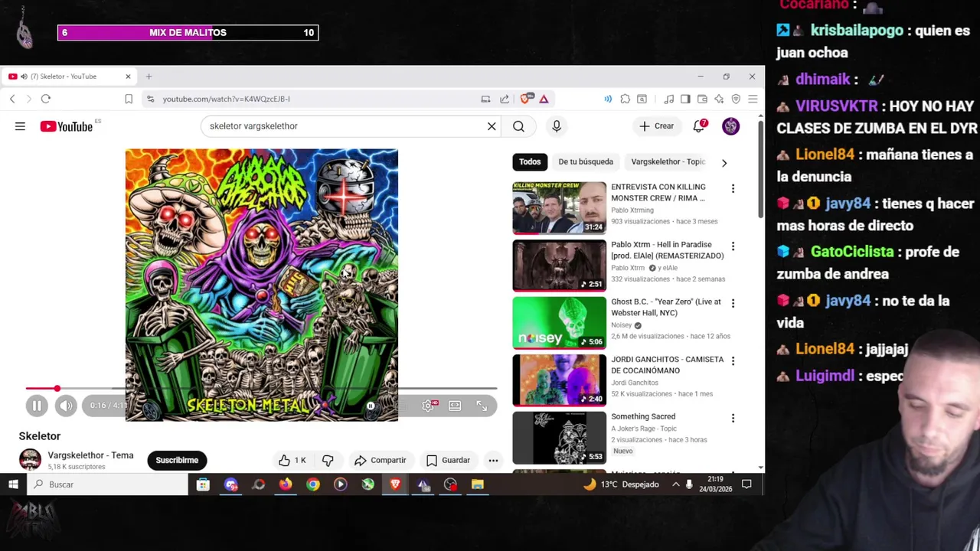
Task: Click the YouTube search magnifier button
Action: coord(518,126)
